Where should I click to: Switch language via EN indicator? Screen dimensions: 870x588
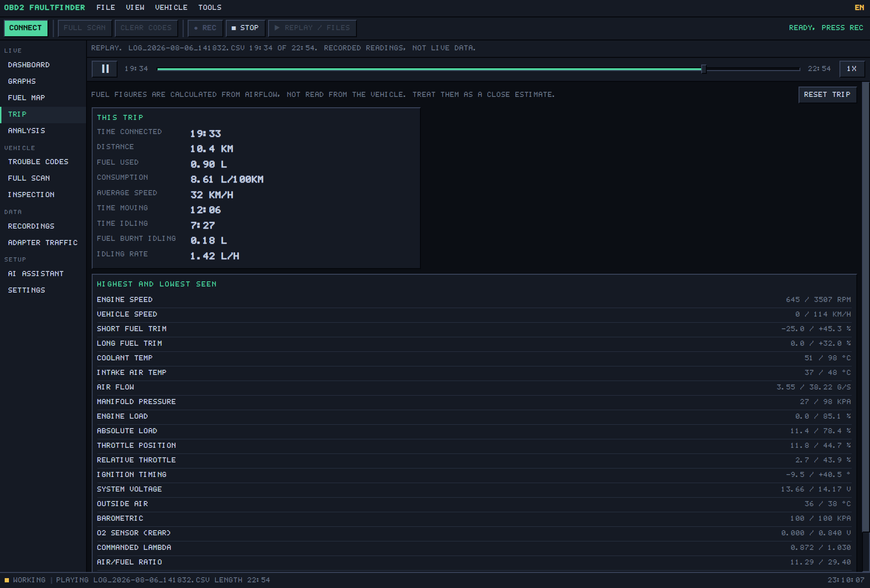pos(859,8)
